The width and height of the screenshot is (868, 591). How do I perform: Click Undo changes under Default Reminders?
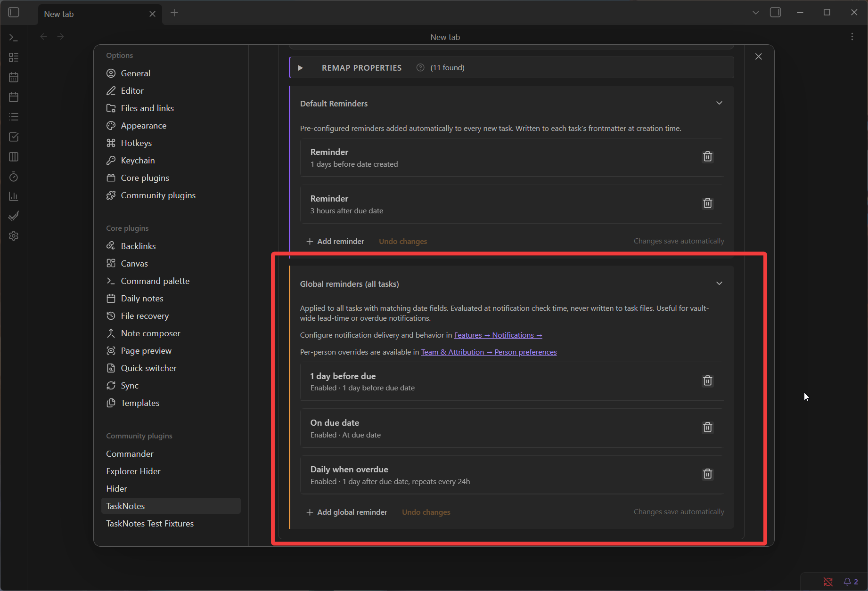point(402,241)
